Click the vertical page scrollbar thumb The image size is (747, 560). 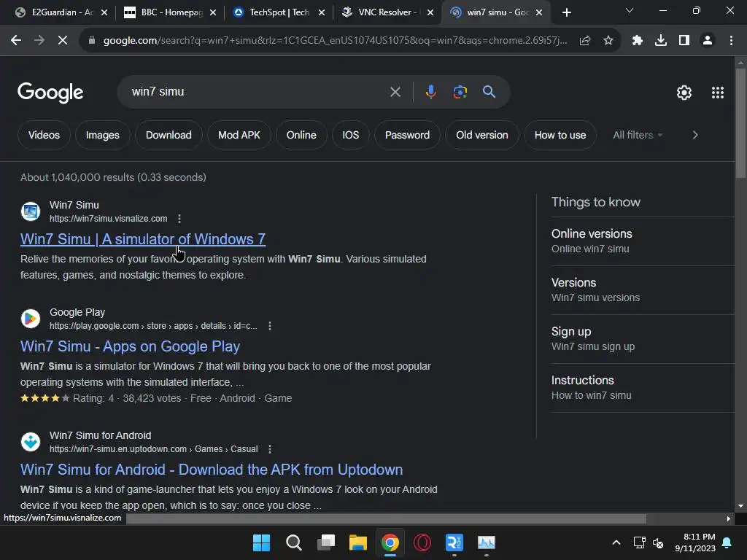[740, 123]
